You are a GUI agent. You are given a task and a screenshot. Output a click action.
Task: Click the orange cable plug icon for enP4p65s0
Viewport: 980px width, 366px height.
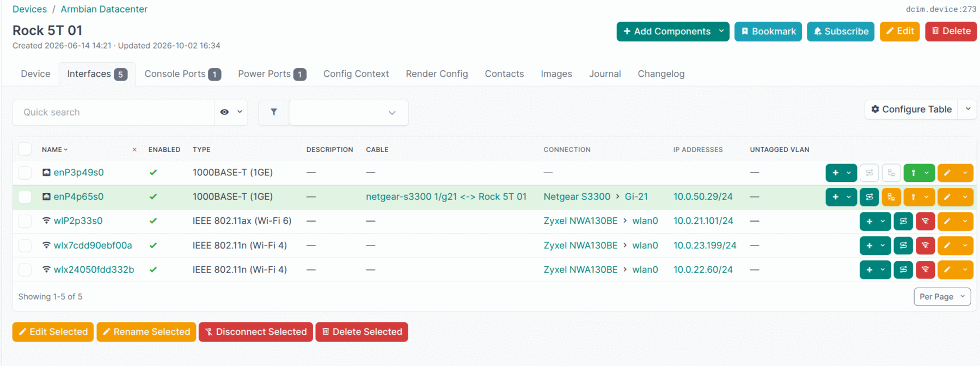(x=913, y=197)
